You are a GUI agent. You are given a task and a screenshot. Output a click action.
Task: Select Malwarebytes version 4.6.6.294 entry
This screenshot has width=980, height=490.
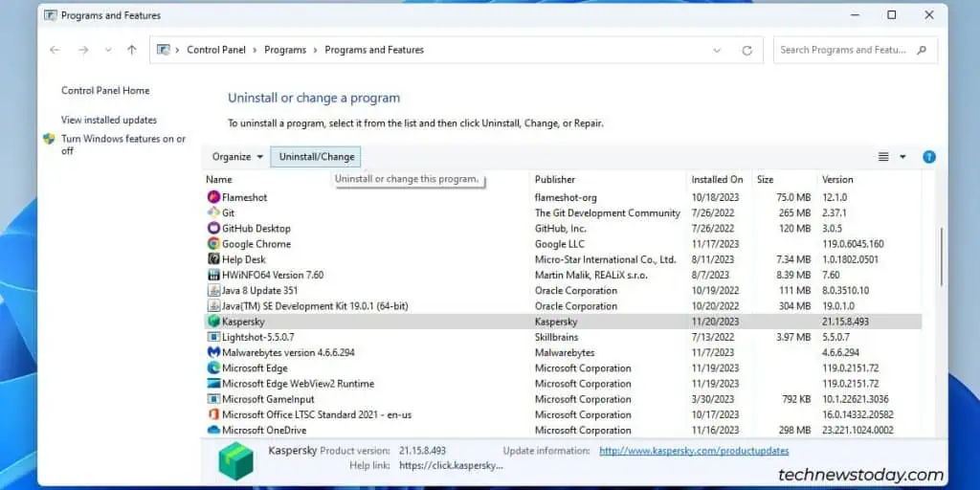tap(288, 352)
